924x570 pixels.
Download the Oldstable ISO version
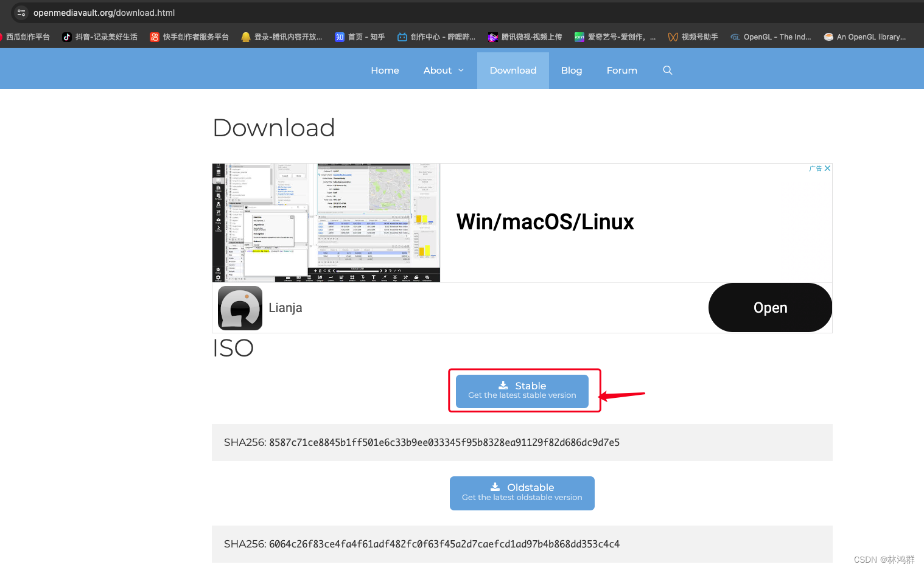click(522, 493)
